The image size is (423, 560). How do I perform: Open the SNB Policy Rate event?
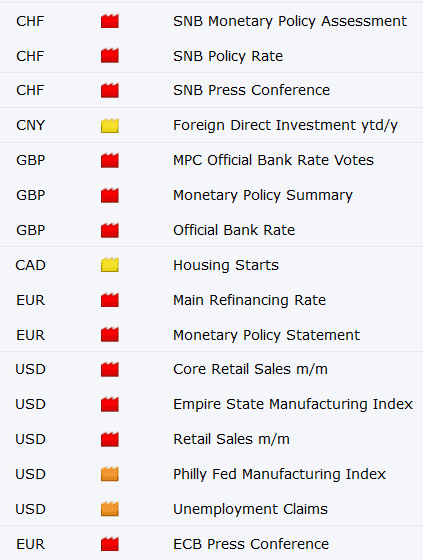[x=228, y=56]
